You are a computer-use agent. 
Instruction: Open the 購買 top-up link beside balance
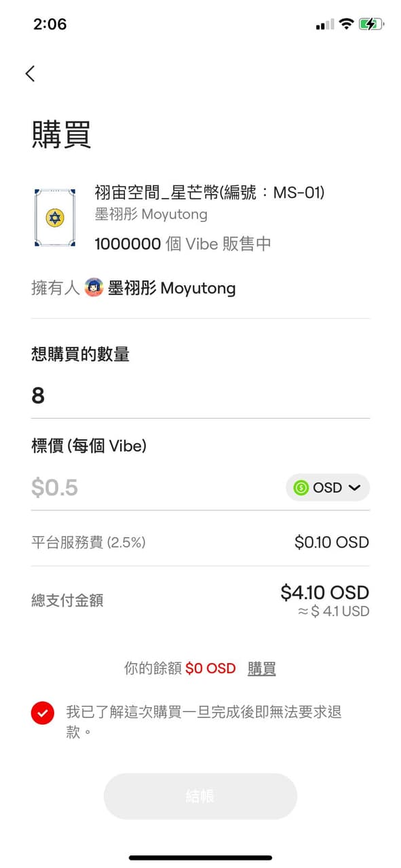[x=262, y=668]
